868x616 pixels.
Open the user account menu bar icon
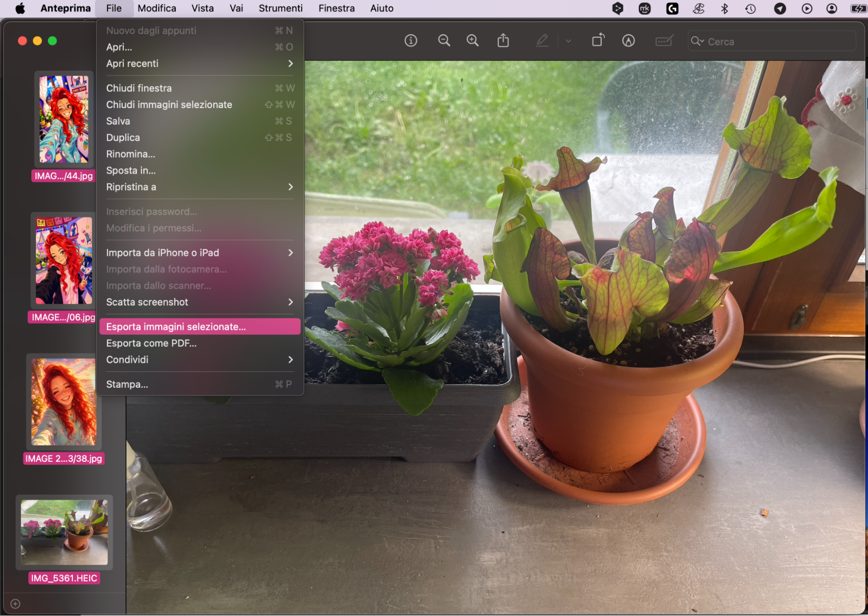pos(832,8)
